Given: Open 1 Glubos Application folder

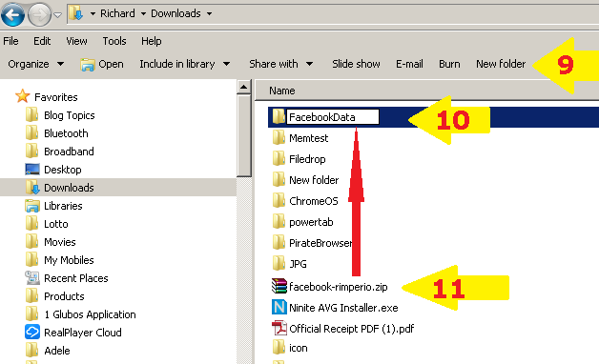Looking at the screenshot, I should (x=90, y=314).
